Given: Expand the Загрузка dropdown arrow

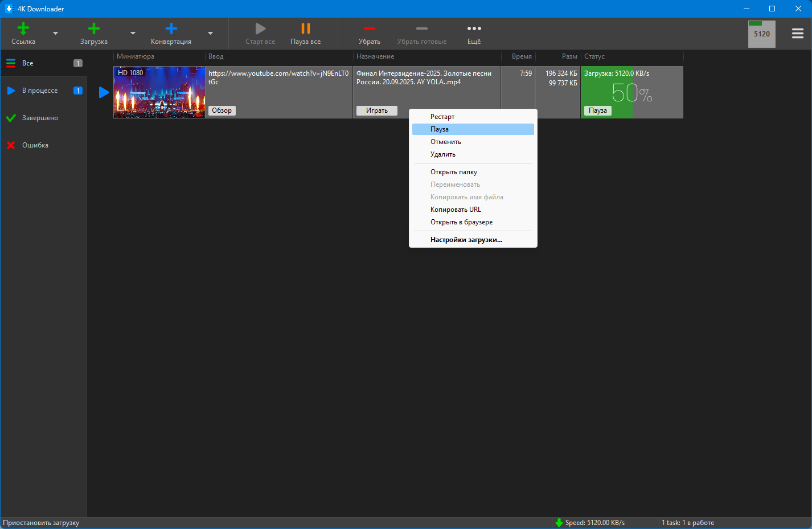Looking at the screenshot, I should click(133, 34).
